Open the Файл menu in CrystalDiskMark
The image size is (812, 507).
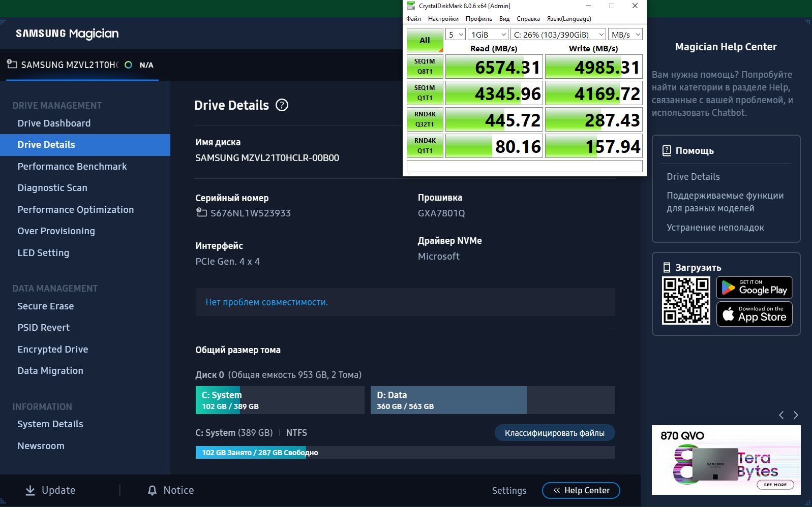(413, 19)
